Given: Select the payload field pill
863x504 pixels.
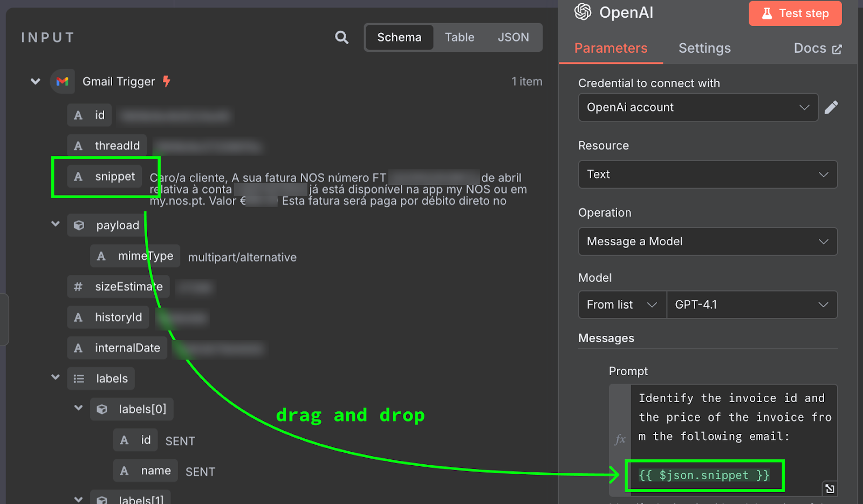Looking at the screenshot, I should (107, 225).
